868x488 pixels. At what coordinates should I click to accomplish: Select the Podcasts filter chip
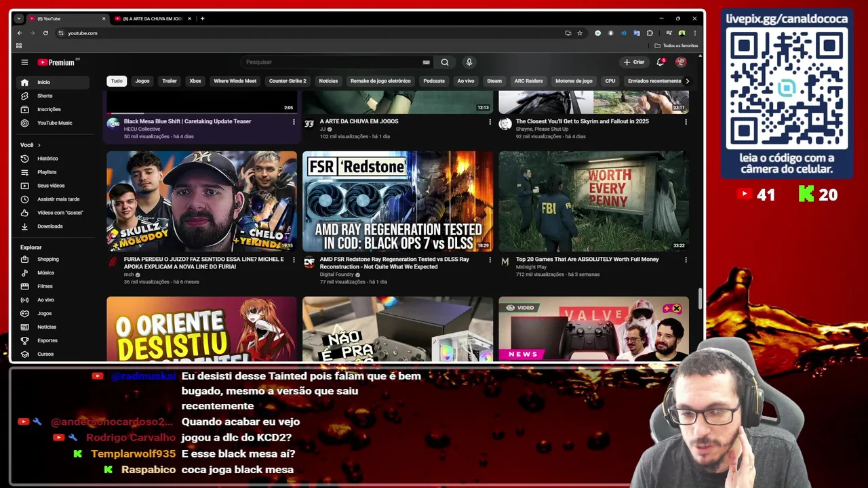pyautogui.click(x=434, y=81)
